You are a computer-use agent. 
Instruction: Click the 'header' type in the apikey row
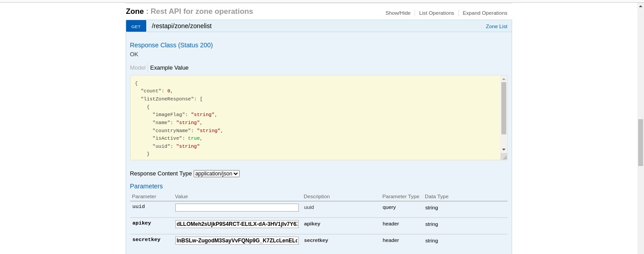click(391, 224)
